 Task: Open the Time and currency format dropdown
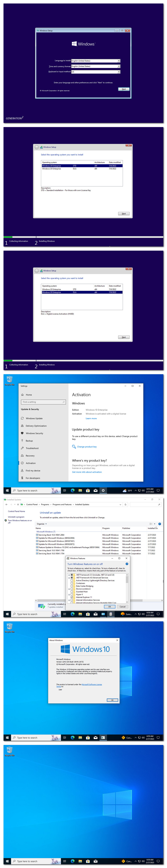pos(96,66)
